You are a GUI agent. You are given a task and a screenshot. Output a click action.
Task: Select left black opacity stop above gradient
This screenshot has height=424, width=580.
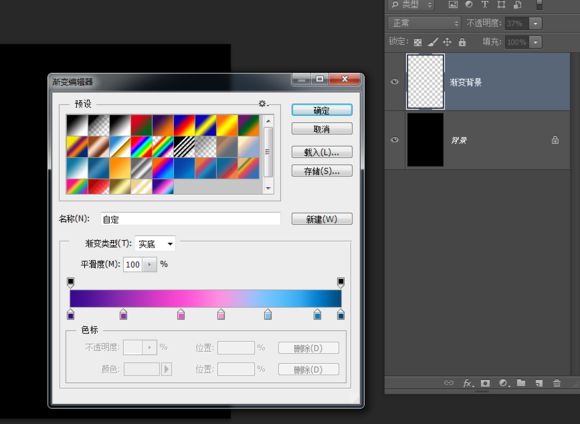[71, 283]
